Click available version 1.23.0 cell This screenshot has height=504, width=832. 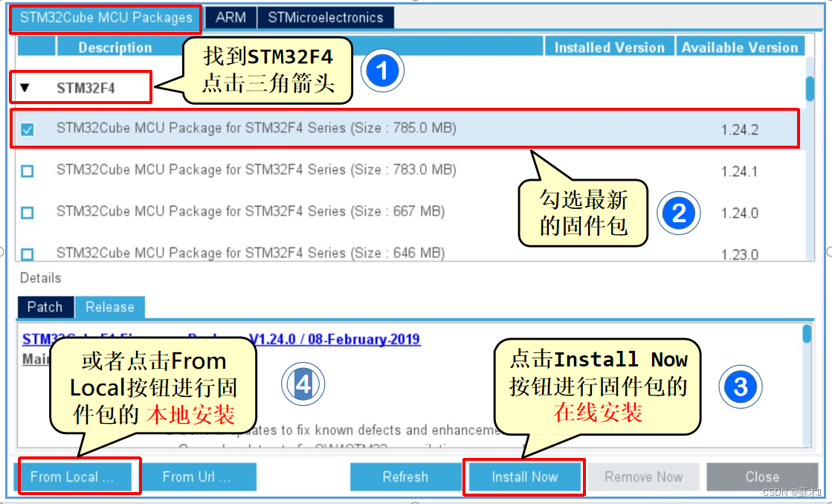click(x=740, y=255)
